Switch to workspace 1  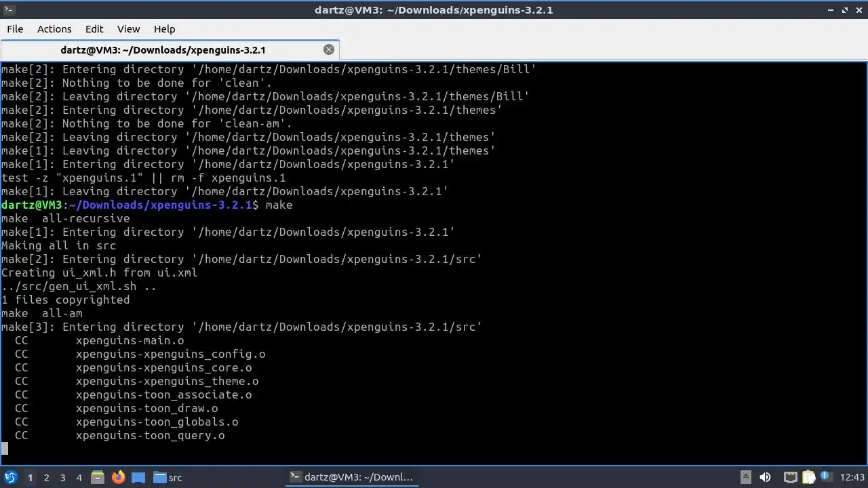click(30, 478)
